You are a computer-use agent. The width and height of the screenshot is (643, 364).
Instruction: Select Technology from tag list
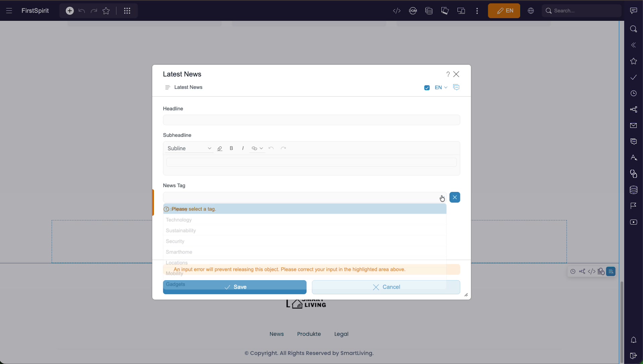[305, 220]
